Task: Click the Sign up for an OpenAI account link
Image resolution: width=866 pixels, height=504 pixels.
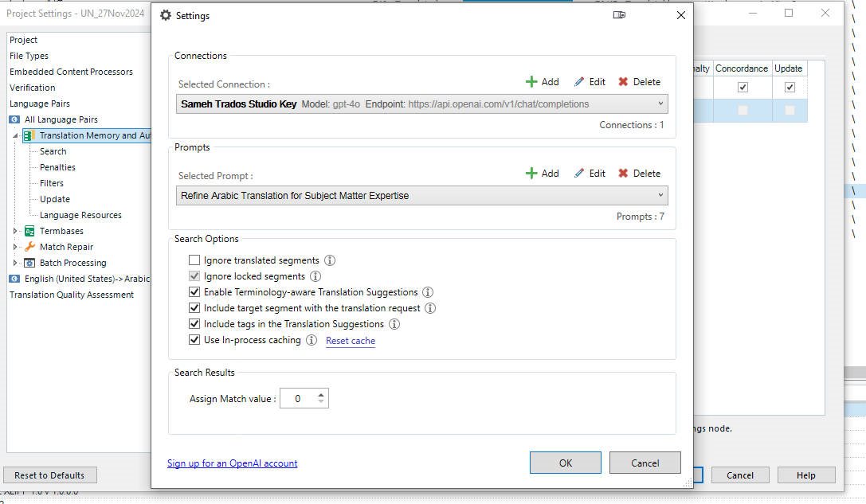Action: coord(231,463)
